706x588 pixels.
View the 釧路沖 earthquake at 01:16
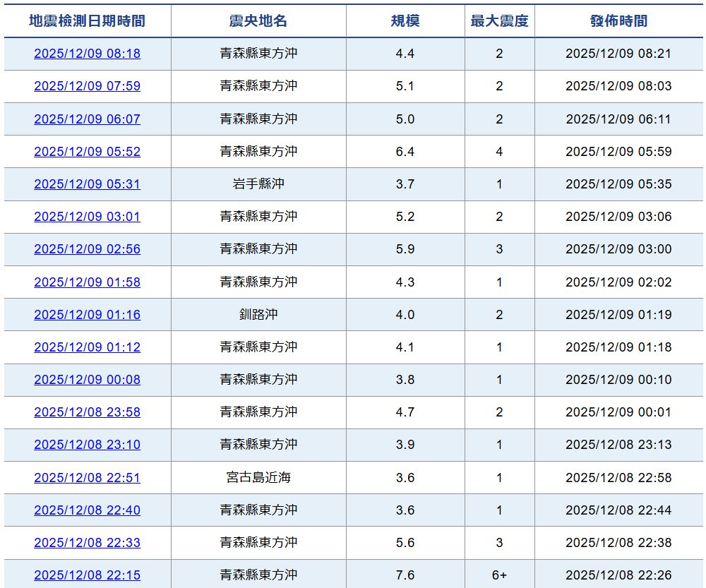coord(88,314)
